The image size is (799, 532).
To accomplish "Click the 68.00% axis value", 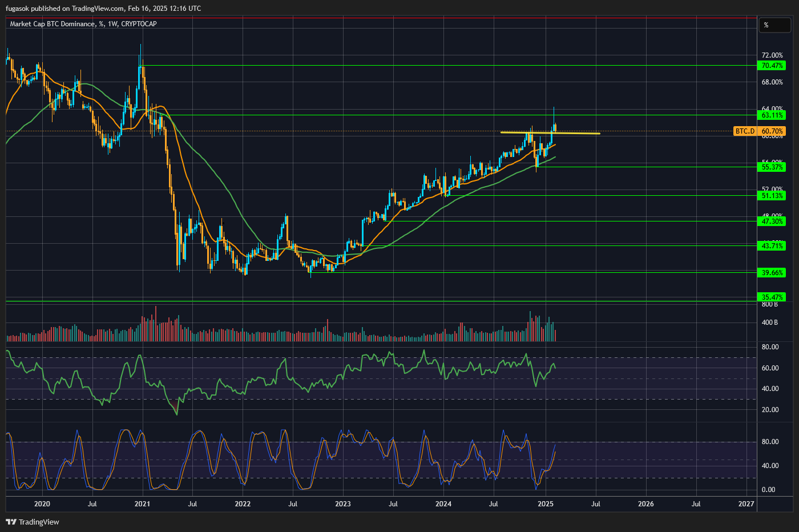I will pos(772,82).
